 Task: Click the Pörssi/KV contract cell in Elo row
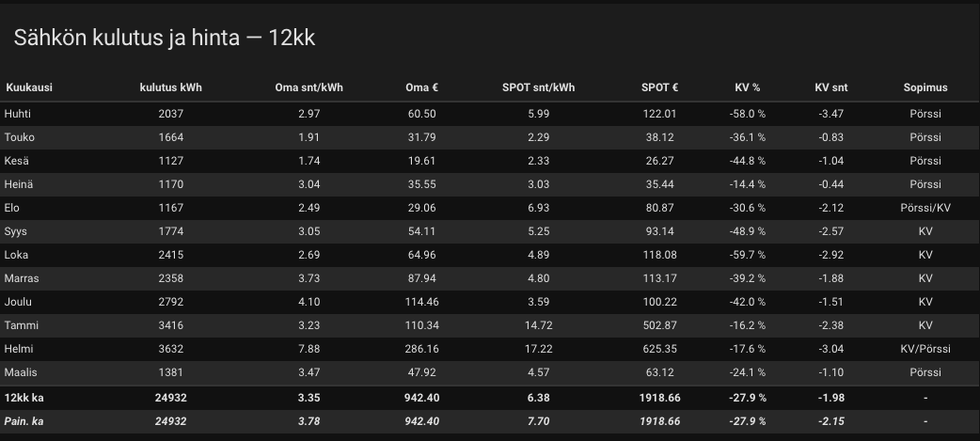[925, 208]
